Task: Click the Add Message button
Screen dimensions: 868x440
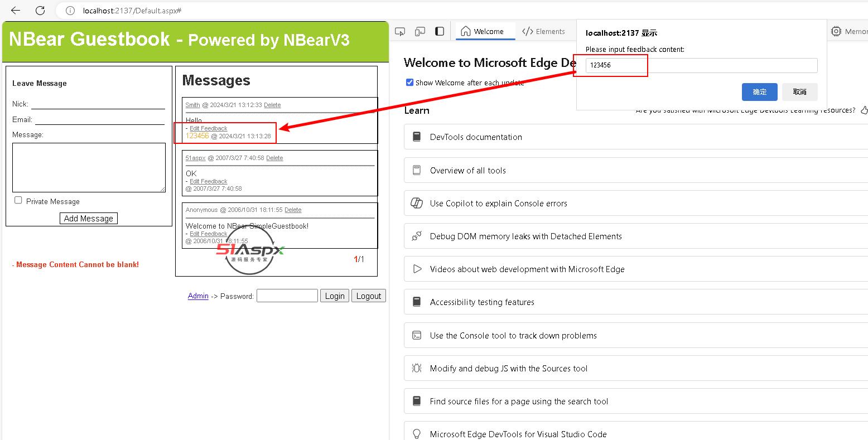Action: pyautogui.click(x=89, y=219)
